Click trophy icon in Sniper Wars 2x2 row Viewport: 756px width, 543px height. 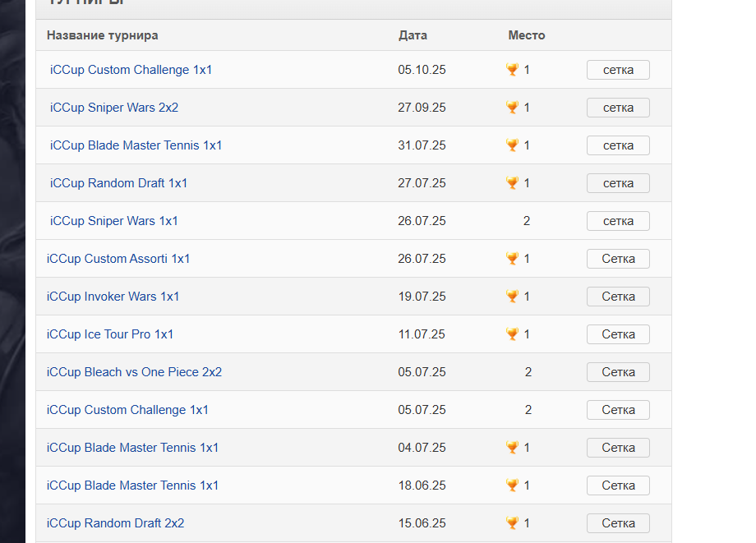[x=512, y=107]
